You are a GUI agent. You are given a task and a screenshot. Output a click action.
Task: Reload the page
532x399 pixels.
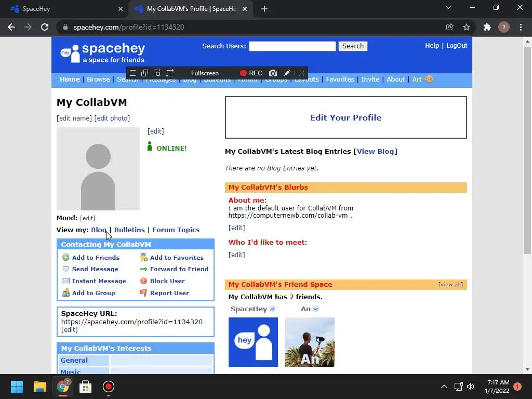click(45, 27)
